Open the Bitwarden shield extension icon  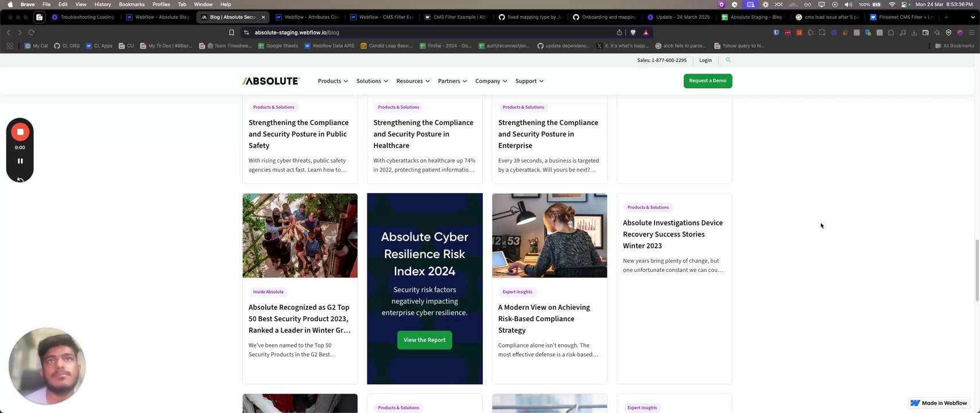point(776,33)
